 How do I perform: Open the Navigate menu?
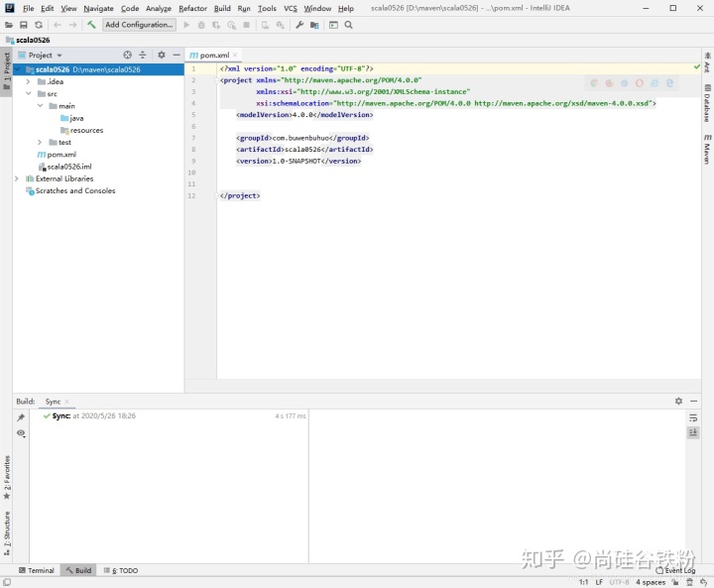(98, 8)
